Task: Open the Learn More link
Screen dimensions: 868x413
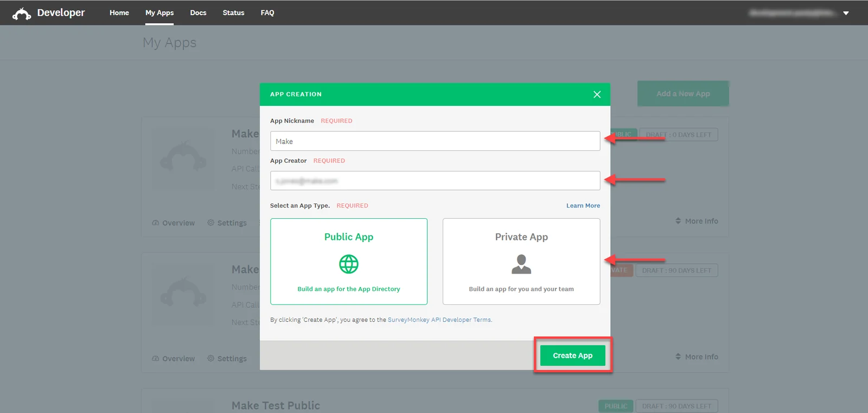Action: click(583, 206)
